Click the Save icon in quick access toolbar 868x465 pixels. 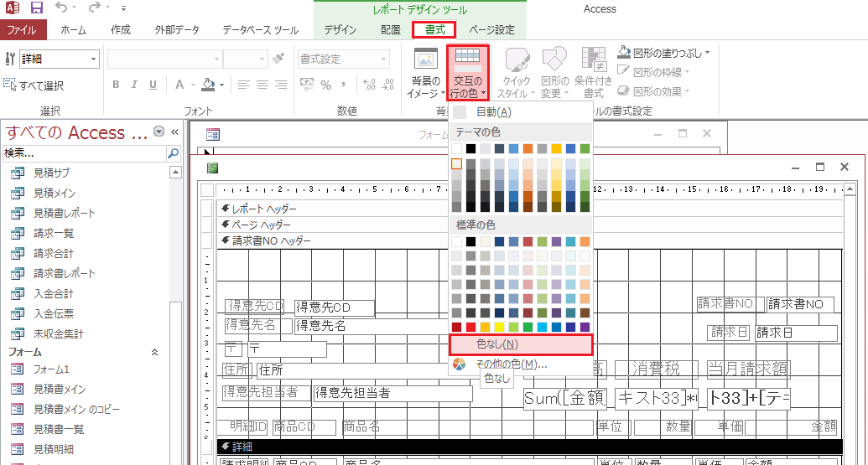tap(37, 9)
